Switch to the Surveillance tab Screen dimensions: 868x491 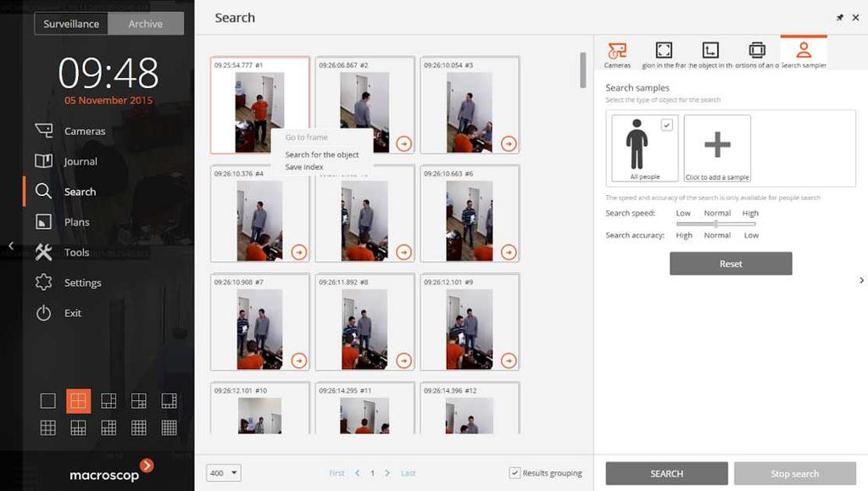(71, 24)
